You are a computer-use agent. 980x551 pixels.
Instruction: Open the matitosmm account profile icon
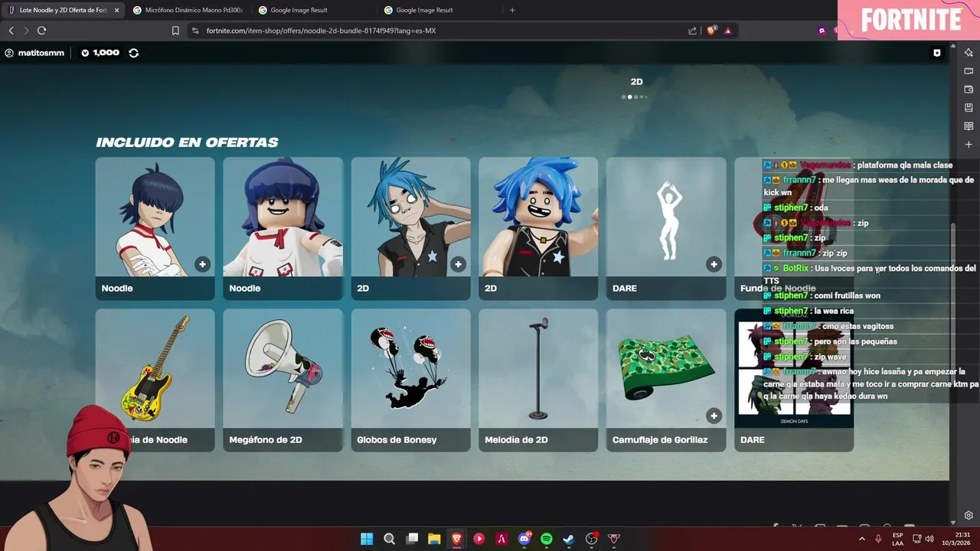(9, 53)
